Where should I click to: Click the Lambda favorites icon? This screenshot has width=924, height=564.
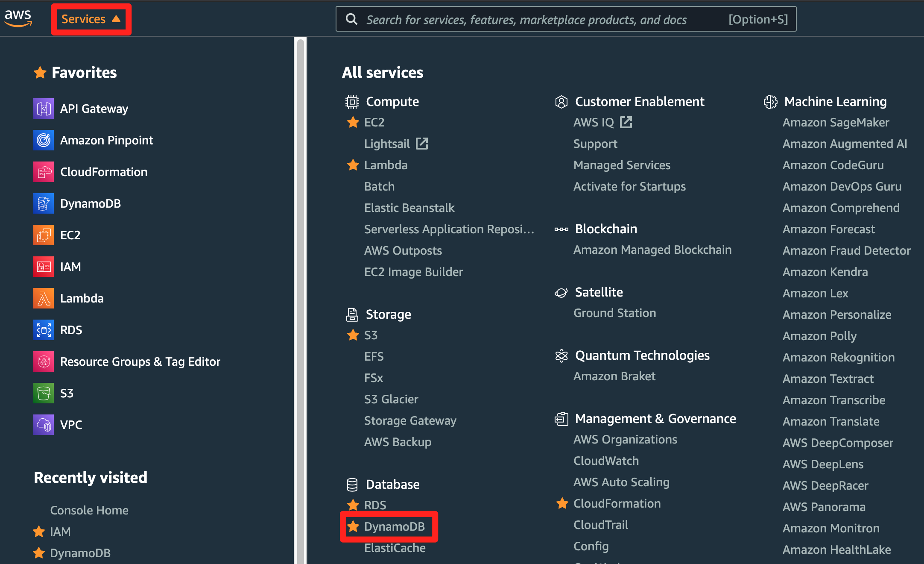pyautogui.click(x=44, y=298)
